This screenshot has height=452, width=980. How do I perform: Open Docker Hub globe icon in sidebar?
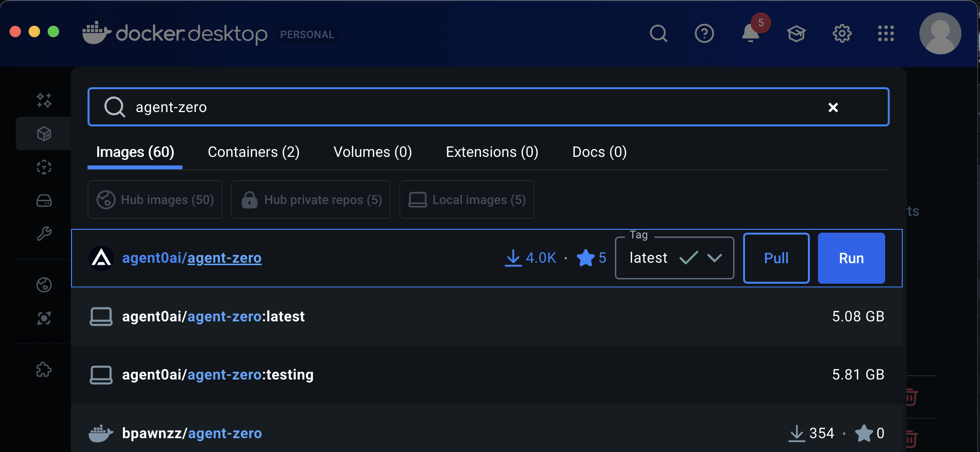pos(44,285)
